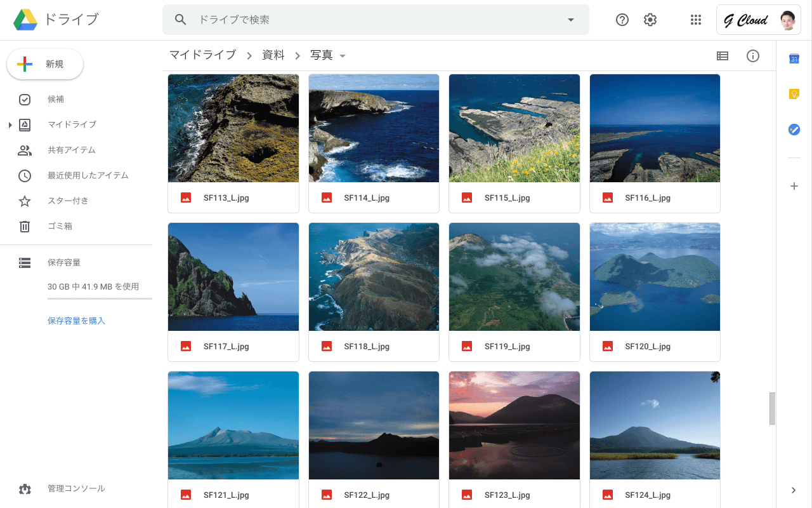Select SF119_L.jpg aerial clouds thumbnail

coord(514,277)
